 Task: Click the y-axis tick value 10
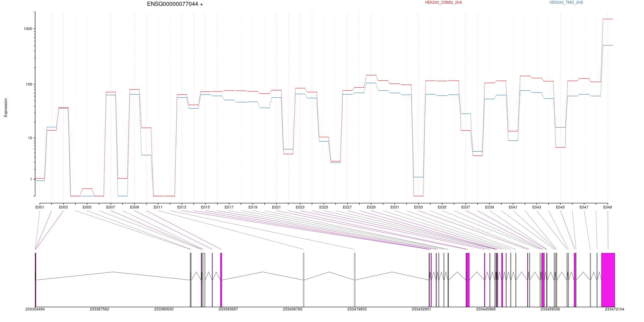30,138
